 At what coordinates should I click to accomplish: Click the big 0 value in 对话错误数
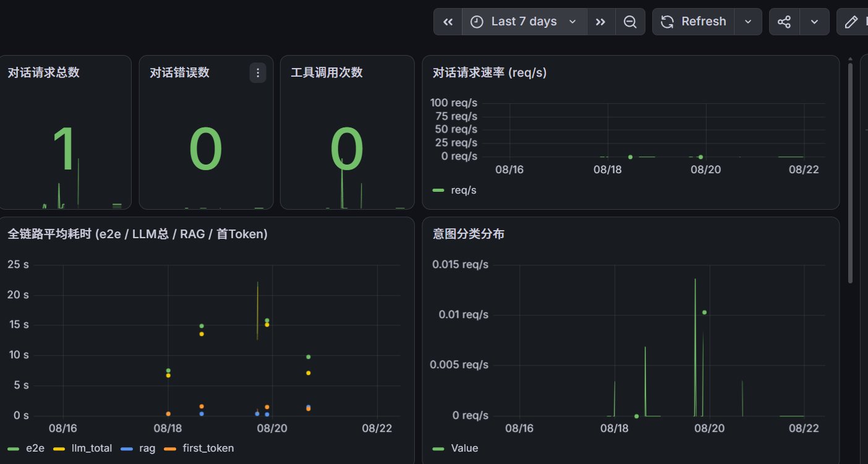[206, 149]
